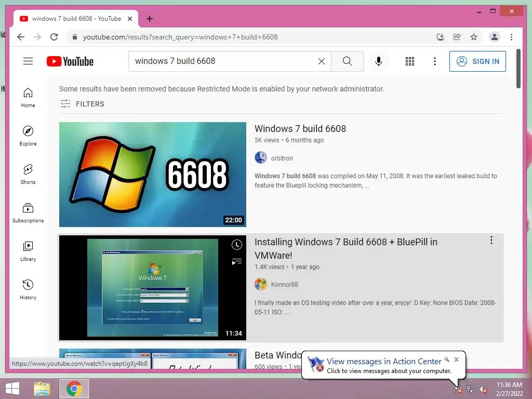Go to Home in sidebar
532x399 pixels.
[28, 98]
